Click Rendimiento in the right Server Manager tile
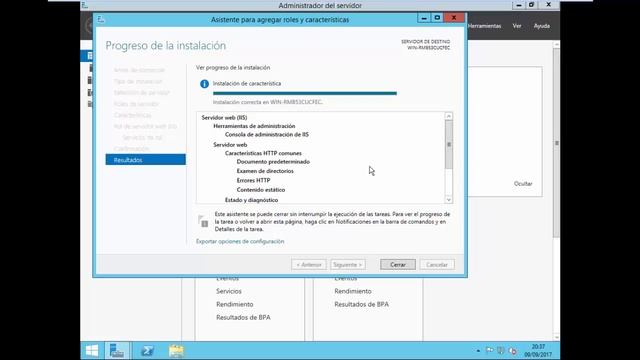This screenshot has width=640, height=360. pyautogui.click(x=353, y=291)
